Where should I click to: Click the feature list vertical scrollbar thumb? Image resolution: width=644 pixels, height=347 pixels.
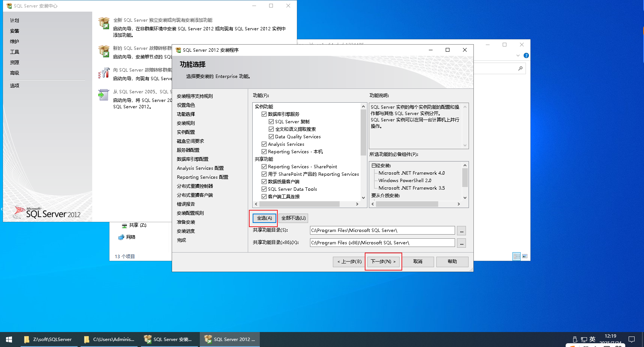(x=363, y=132)
